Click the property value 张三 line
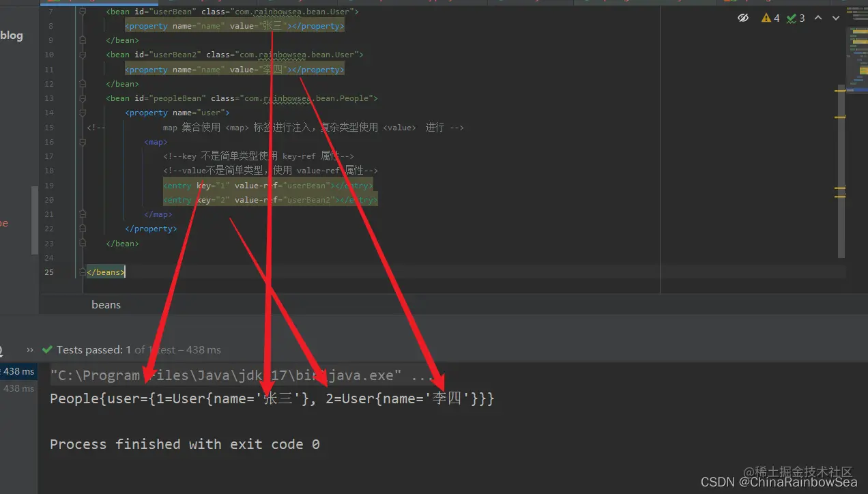Screen dimensions: 868x494 tap(235, 26)
